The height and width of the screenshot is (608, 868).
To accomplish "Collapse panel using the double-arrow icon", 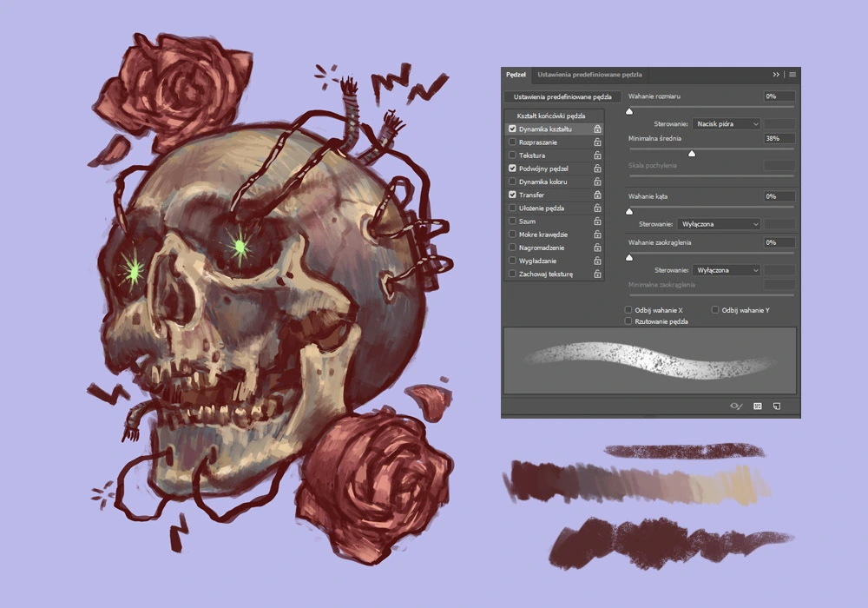I will pos(775,75).
